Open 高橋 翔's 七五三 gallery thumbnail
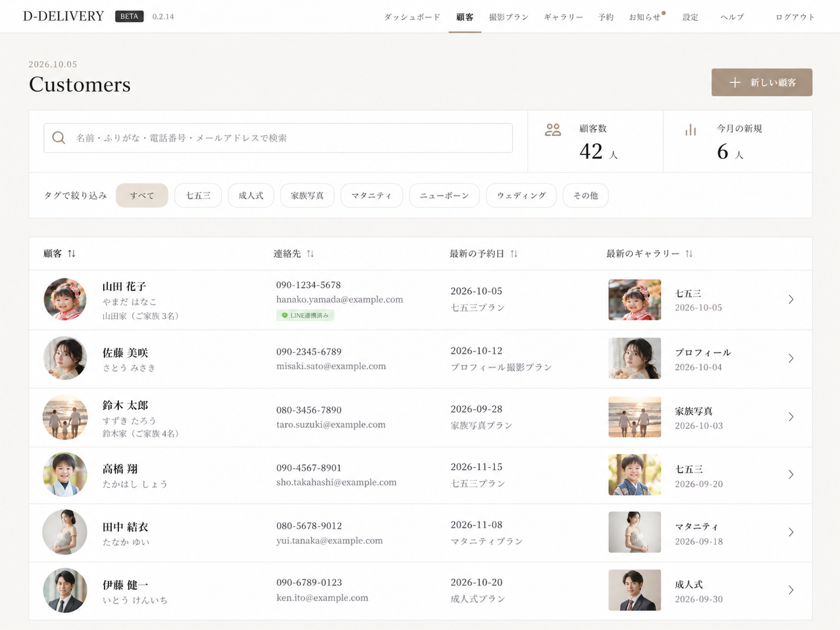840x630 pixels. pos(635,475)
